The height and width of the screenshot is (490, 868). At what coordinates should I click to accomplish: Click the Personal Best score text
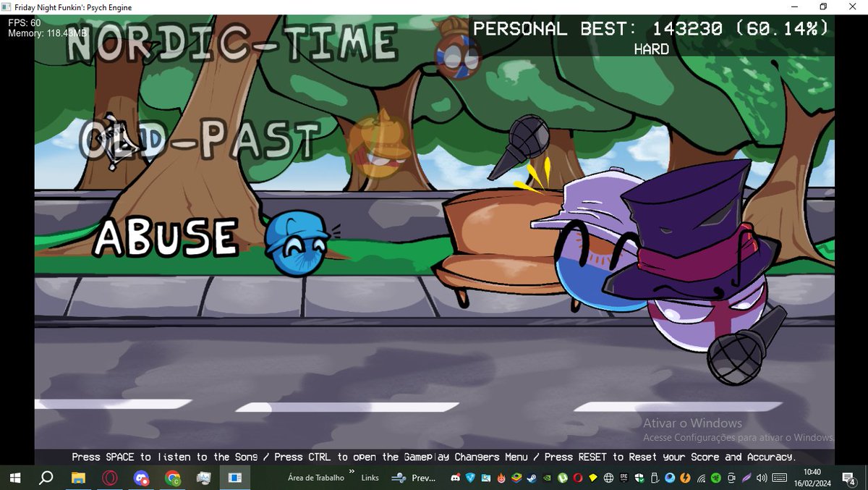(x=650, y=29)
